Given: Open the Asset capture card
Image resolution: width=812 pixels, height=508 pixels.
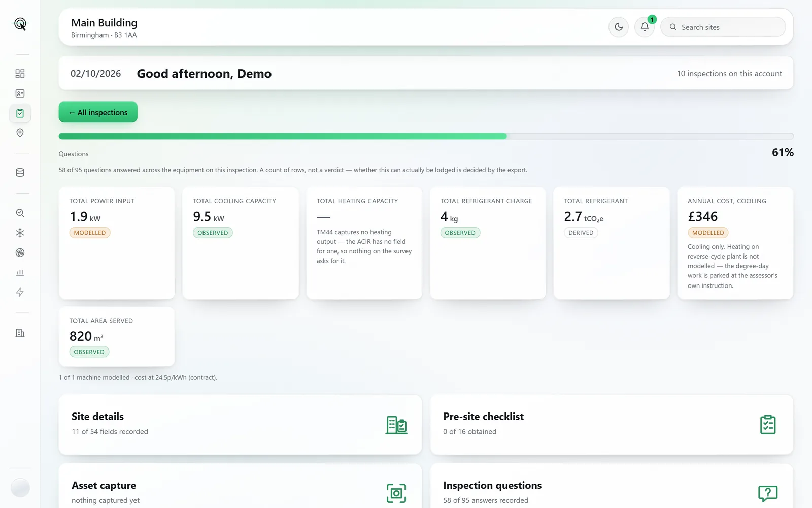Looking at the screenshot, I should tap(240, 486).
